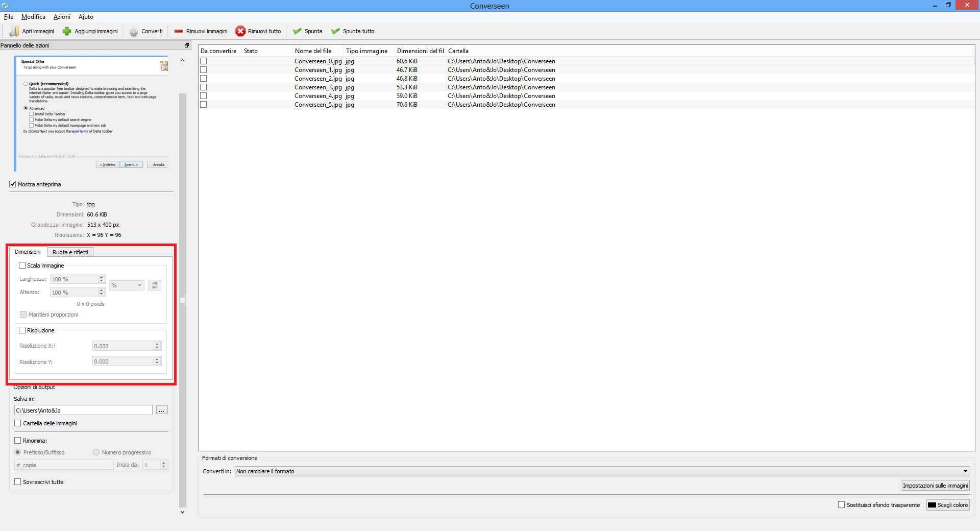Tick the checkbox for Converseen_0.jpg
Image resolution: width=980 pixels, height=531 pixels.
(204, 61)
